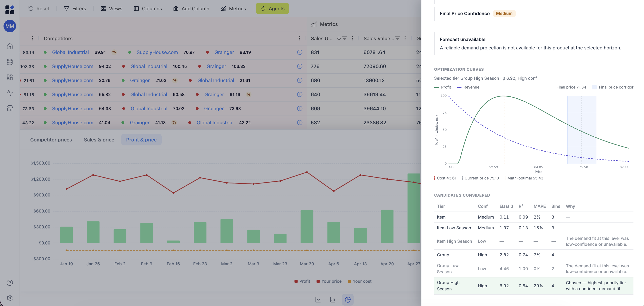The height and width of the screenshot is (306, 644).
Task: Click the Medium confidence badge
Action: pyautogui.click(x=504, y=13)
